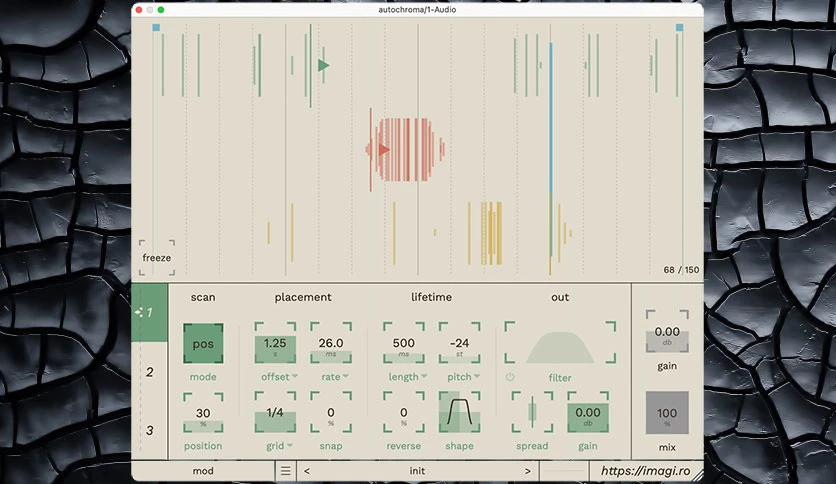Open the grid dropdown arrow
This screenshot has width=836, height=484.
coord(290,445)
